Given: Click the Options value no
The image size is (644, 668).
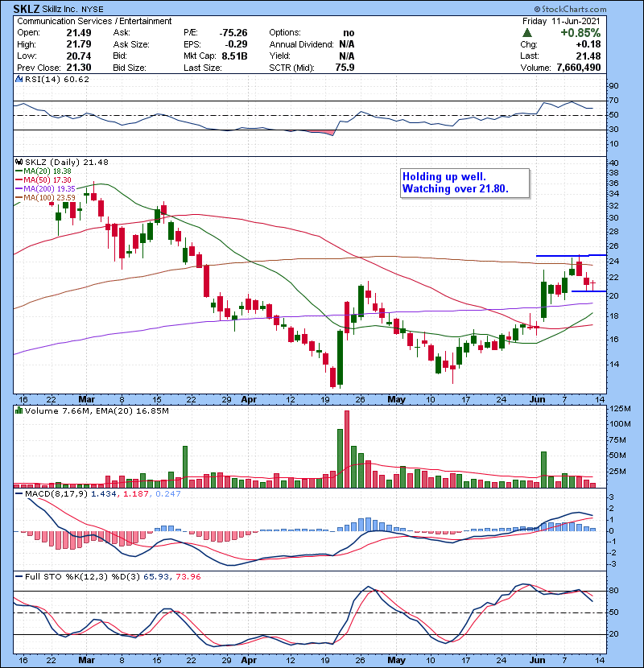Looking at the screenshot, I should pyautogui.click(x=349, y=33).
